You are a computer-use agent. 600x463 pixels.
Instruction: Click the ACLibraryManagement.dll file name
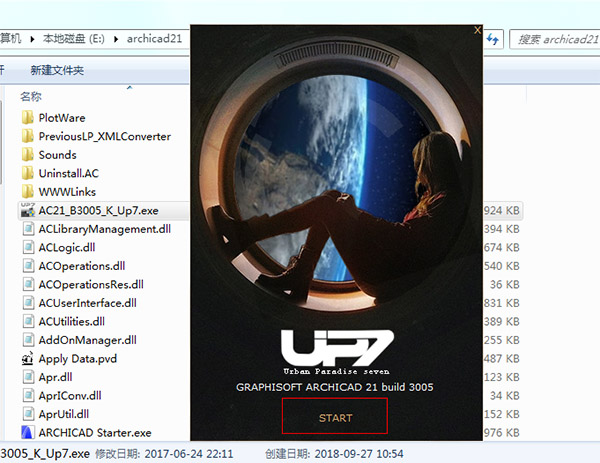[104, 229]
